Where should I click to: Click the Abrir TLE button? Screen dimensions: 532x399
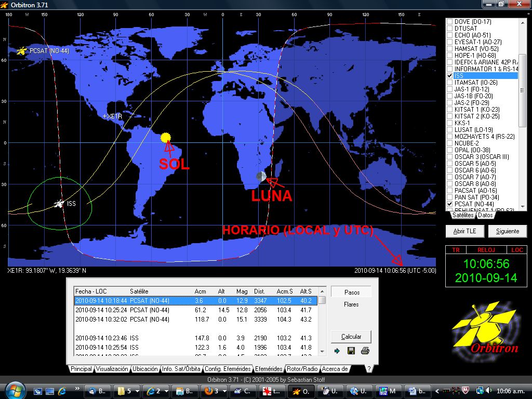pos(464,231)
